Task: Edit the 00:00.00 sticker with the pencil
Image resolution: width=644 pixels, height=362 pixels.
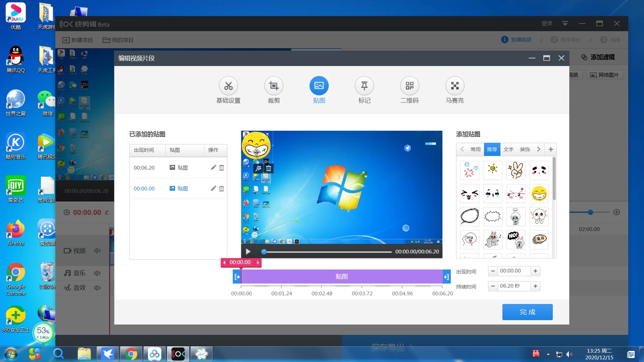Action: 213,189
